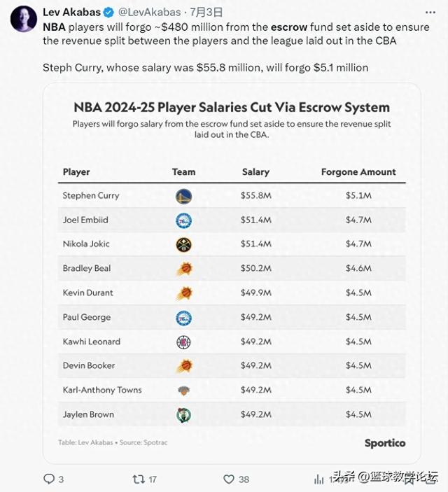Viewport: 448px width, 492px height.
Task: Click the Forgone Amount column header
Action: (x=358, y=172)
